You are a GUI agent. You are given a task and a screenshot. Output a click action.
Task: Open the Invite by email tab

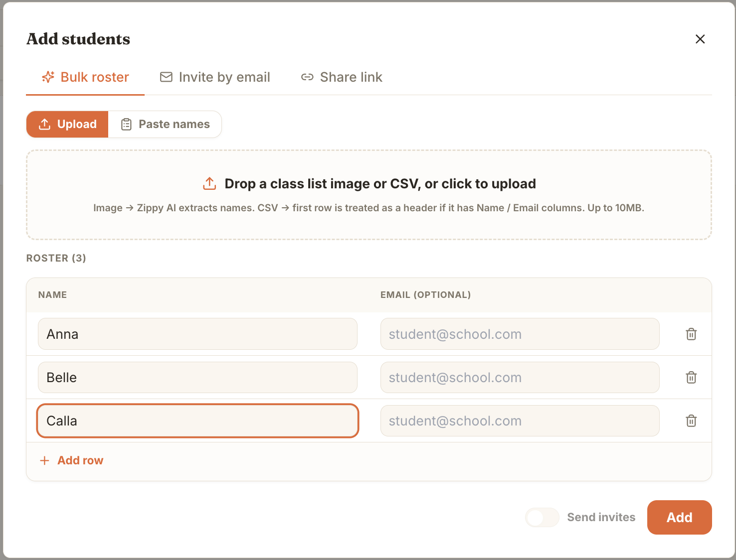215,77
